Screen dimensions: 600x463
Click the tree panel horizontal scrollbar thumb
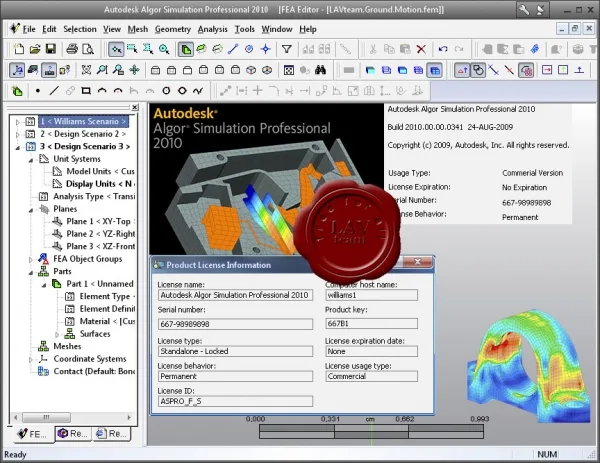(x=46, y=417)
